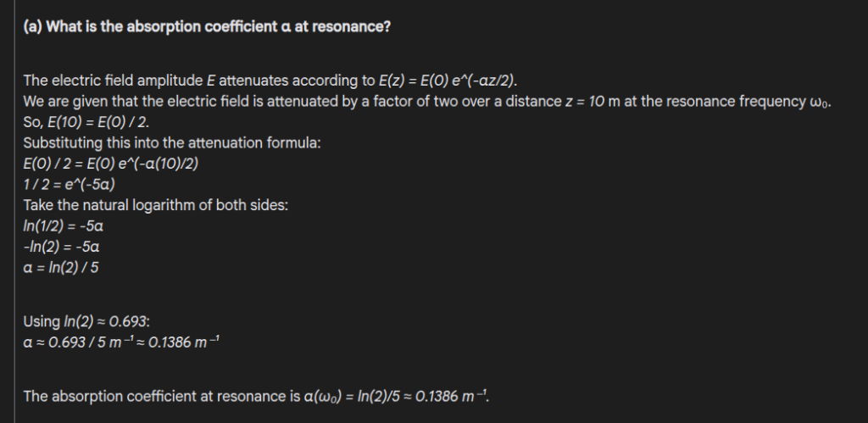
Task: Click "Substituting this into the attenuation formula:"
Action: click(171, 143)
